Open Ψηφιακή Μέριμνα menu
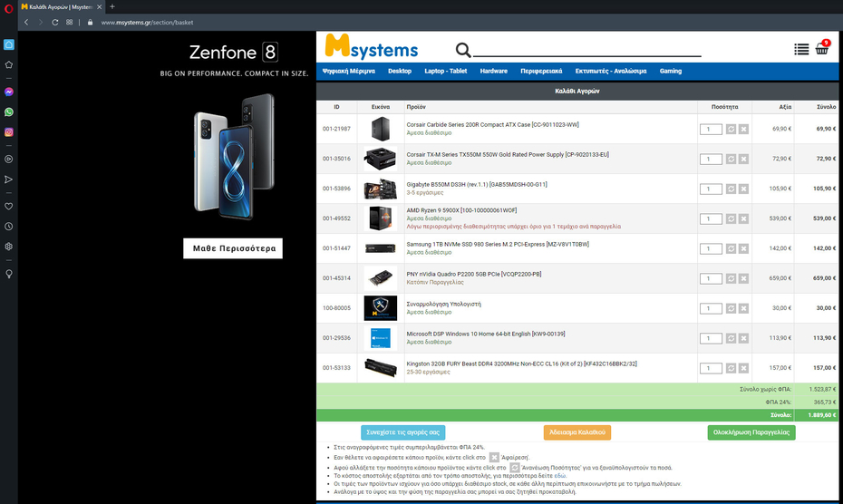The image size is (843, 504). click(348, 71)
